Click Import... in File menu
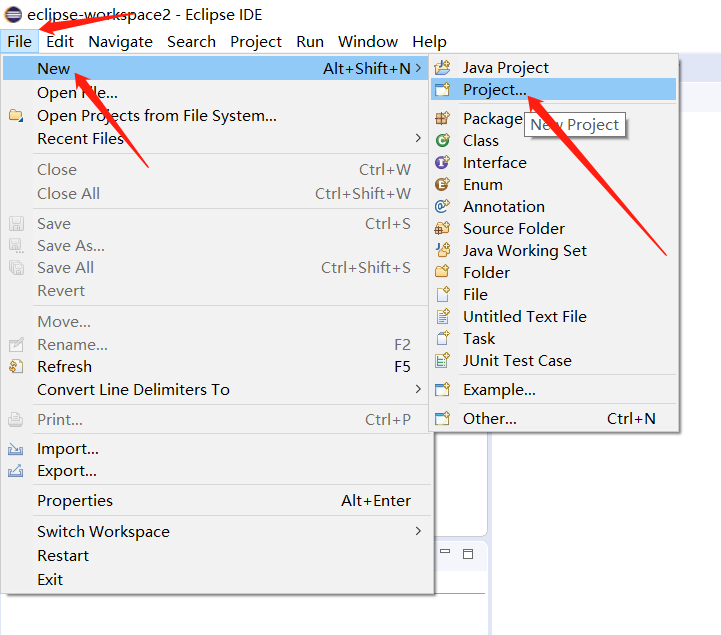721x635 pixels. (68, 449)
